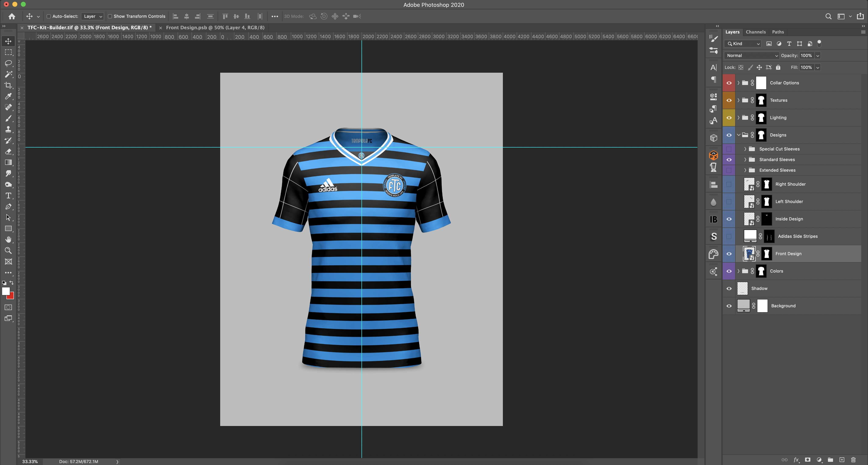Select the Crop tool
This screenshot has width=868, height=465.
[8, 85]
